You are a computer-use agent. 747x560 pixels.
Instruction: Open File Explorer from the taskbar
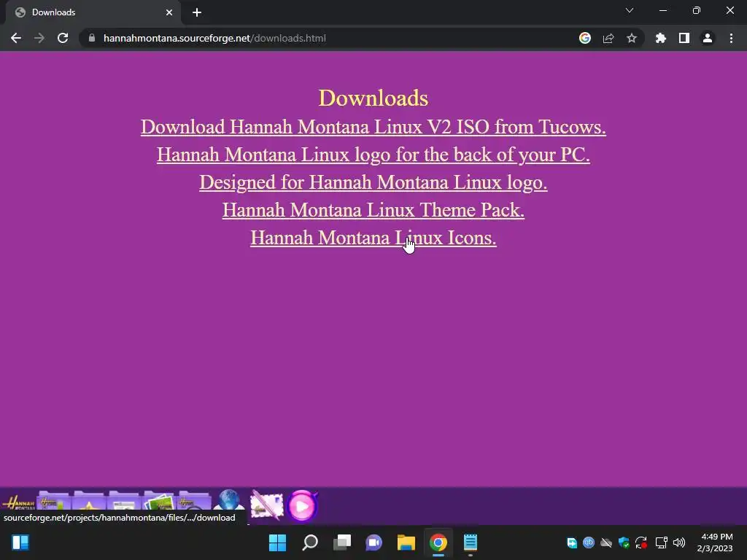[x=406, y=542]
